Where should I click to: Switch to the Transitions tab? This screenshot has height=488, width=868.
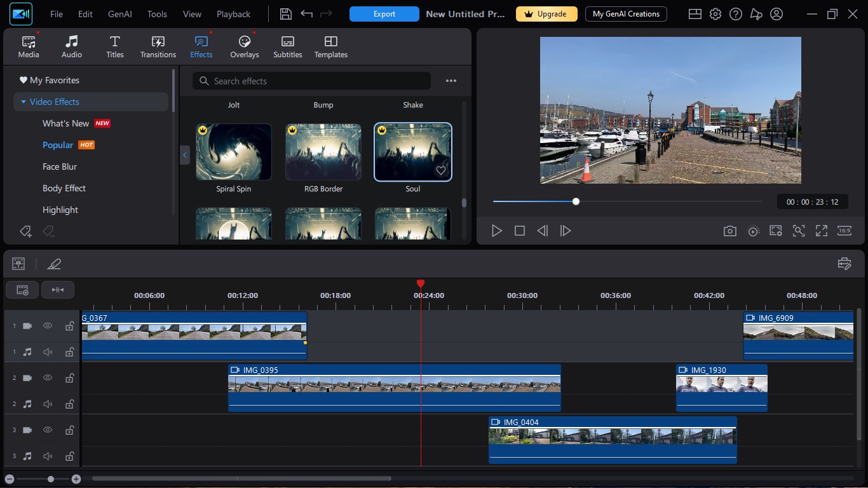coord(158,46)
